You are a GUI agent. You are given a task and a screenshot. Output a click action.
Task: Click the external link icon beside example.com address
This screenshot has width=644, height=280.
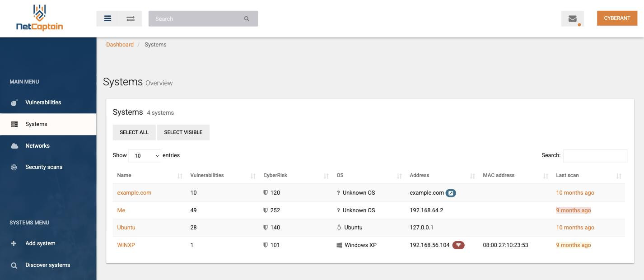pyautogui.click(x=451, y=193)
